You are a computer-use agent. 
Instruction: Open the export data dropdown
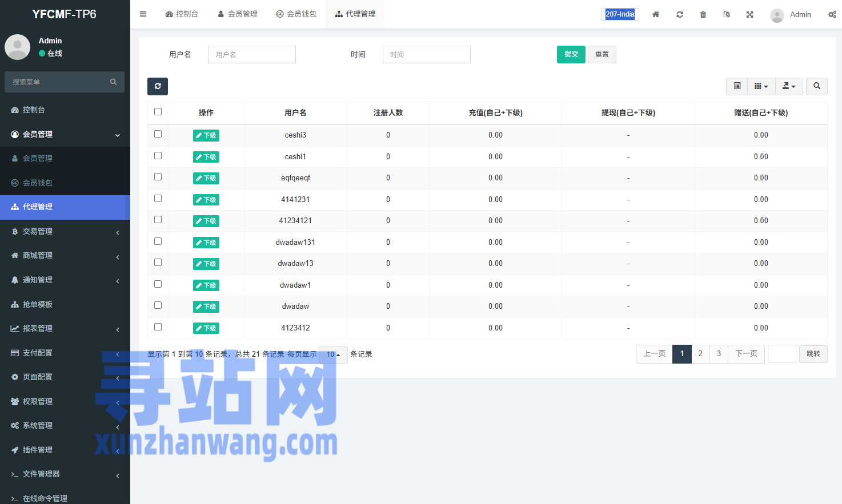[x=789, y=86]
